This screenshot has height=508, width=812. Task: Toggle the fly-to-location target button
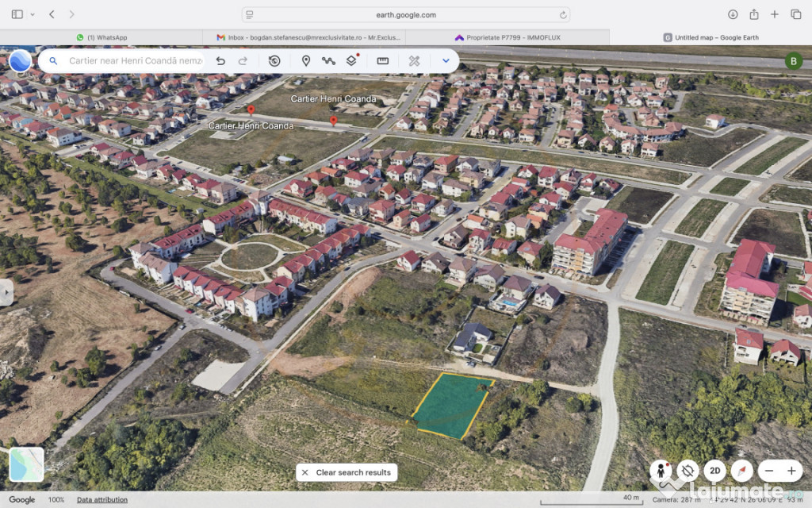[688, 470]
